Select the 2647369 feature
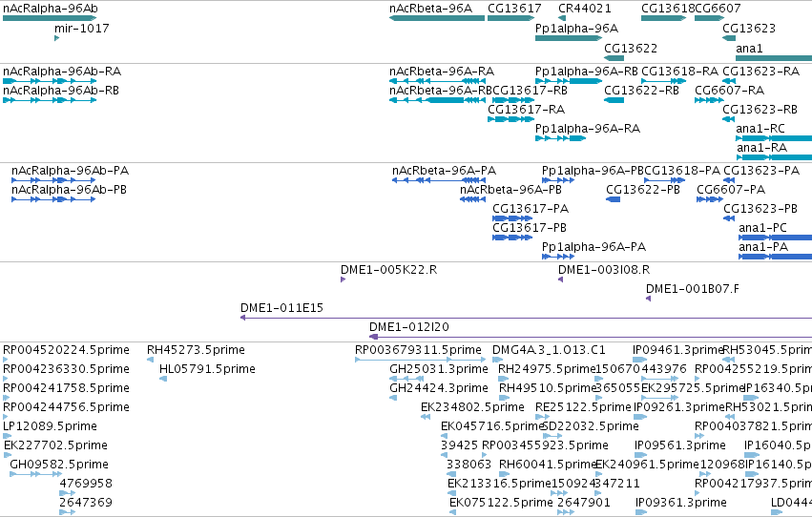The height and width of the screenshot is (517, 812). click(68, 513)
